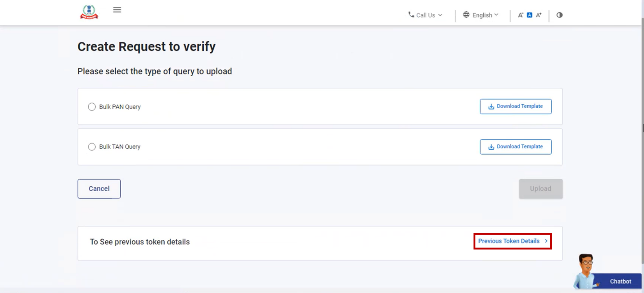Click the page's vertical scrollbar

[641, 135]
